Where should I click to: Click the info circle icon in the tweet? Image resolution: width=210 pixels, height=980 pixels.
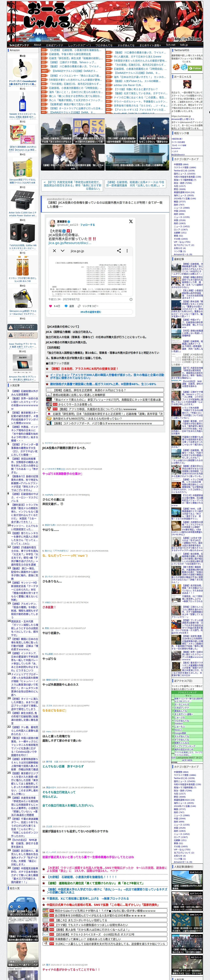(131, 299)
